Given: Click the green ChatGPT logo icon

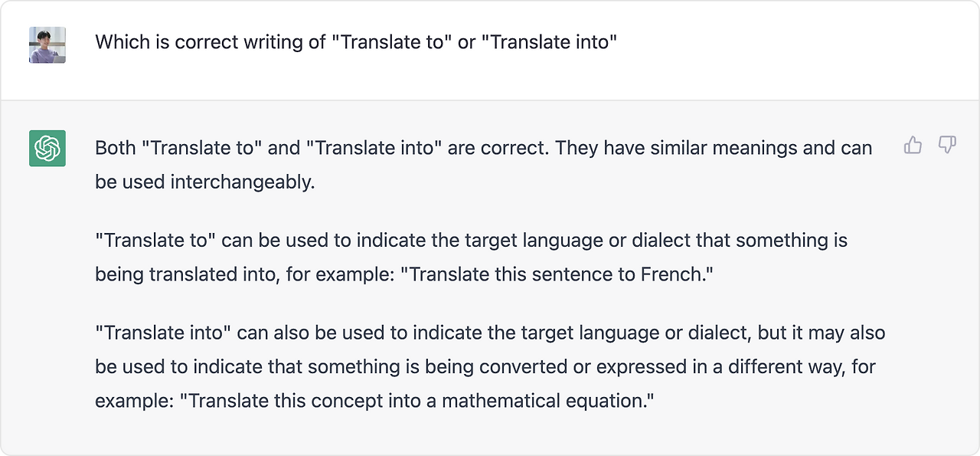Looking at the screenshot, I should coord(47,148).
